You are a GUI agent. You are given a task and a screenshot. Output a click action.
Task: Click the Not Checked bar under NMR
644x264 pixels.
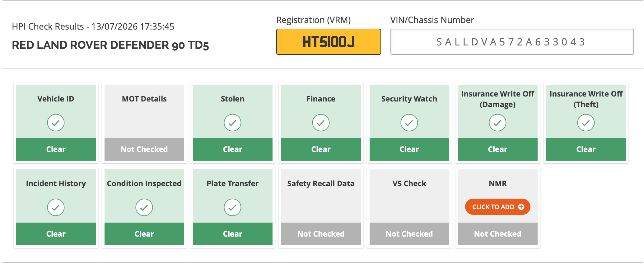498,234
